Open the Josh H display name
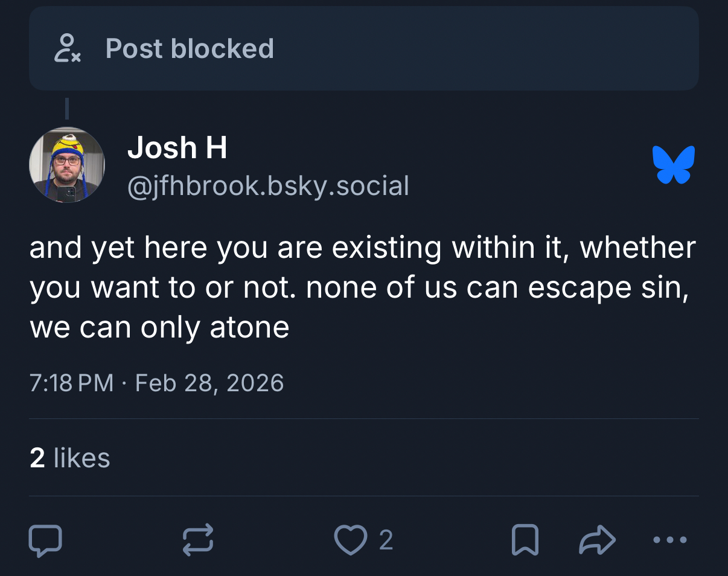The width and height of the screenshot is (728, 576). point(177,147)
